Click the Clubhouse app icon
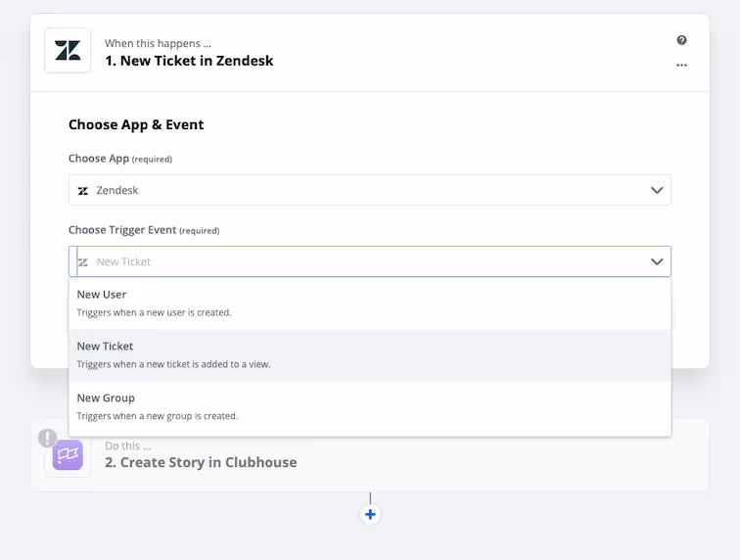Viewport: 740px width, 560px height. (x=68, y=454)
